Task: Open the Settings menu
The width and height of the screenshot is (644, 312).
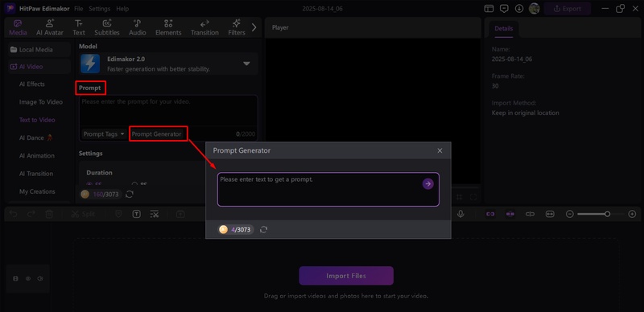Action: 99,9
